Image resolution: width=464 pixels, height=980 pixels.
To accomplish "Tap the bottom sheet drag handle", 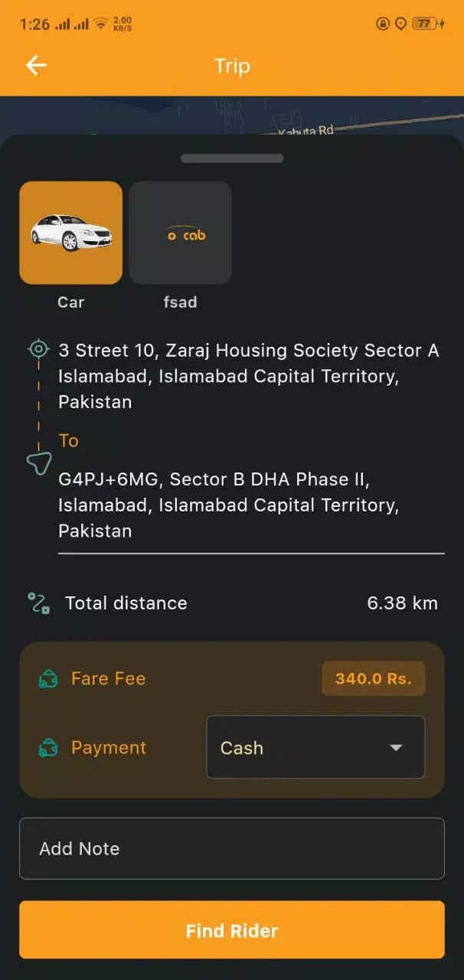I will (x=231, y=158).
